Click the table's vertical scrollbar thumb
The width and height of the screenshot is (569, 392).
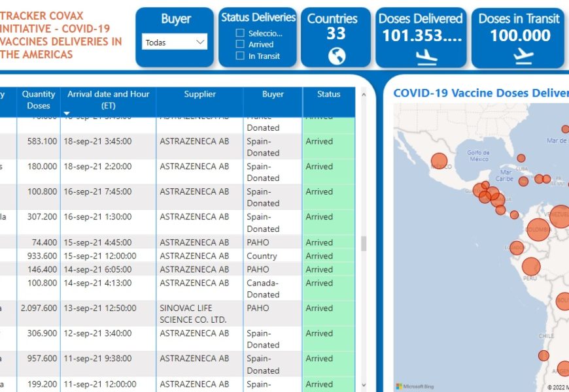pos(364,243)
